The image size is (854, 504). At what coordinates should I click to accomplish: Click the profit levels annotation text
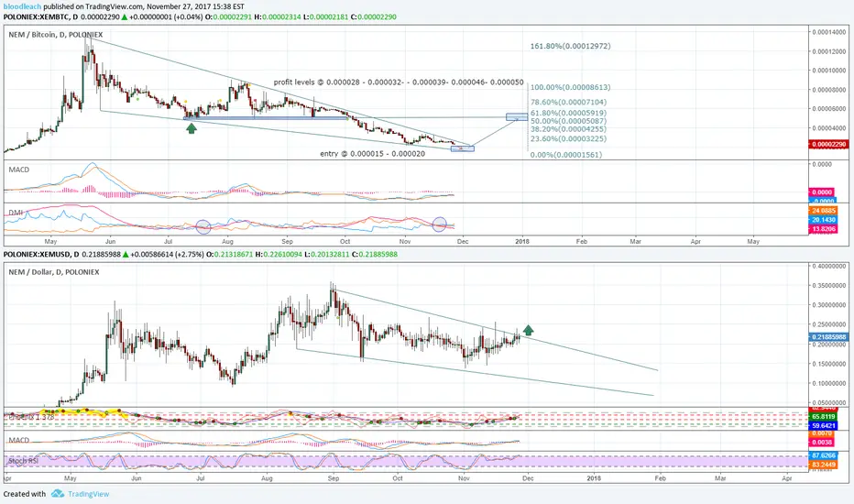coord(399,82)
